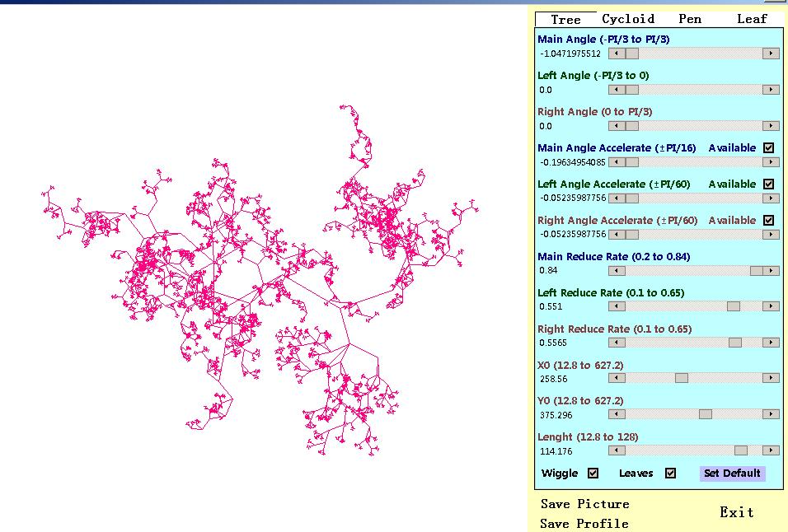788x532 pixels.
Task: Click the Main Angle slider thumb
Action: (x=631, y=54)
